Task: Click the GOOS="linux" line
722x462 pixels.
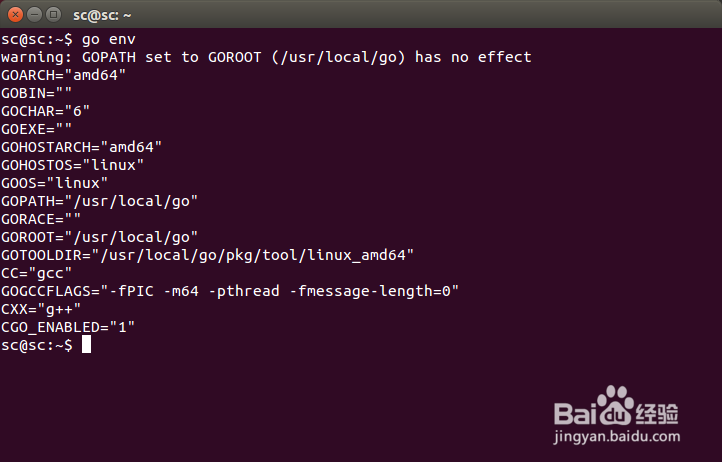Action: click(x=54, y=183)
